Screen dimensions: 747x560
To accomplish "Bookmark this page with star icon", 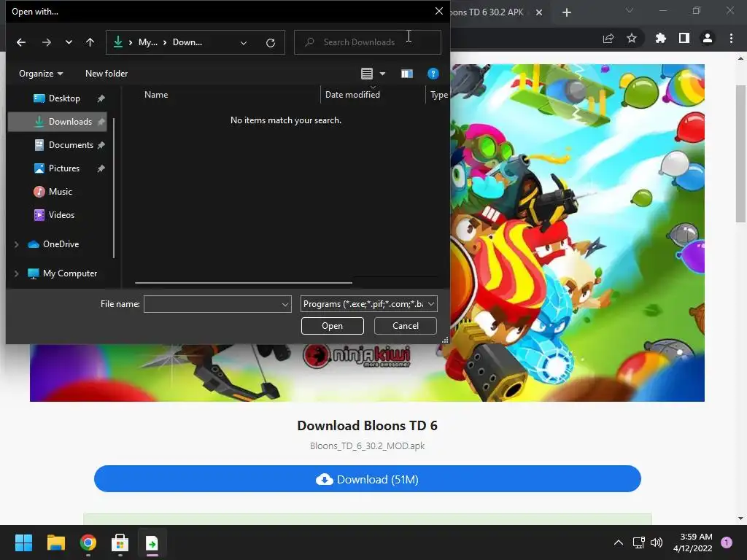I will point(632,38).
